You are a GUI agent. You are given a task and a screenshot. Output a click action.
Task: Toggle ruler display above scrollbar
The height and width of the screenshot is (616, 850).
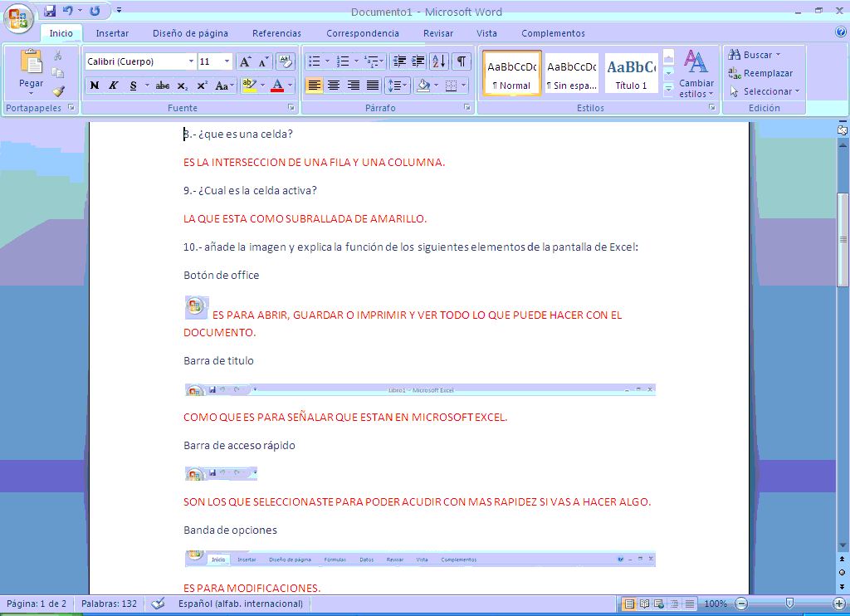click(x=843, y=130)
